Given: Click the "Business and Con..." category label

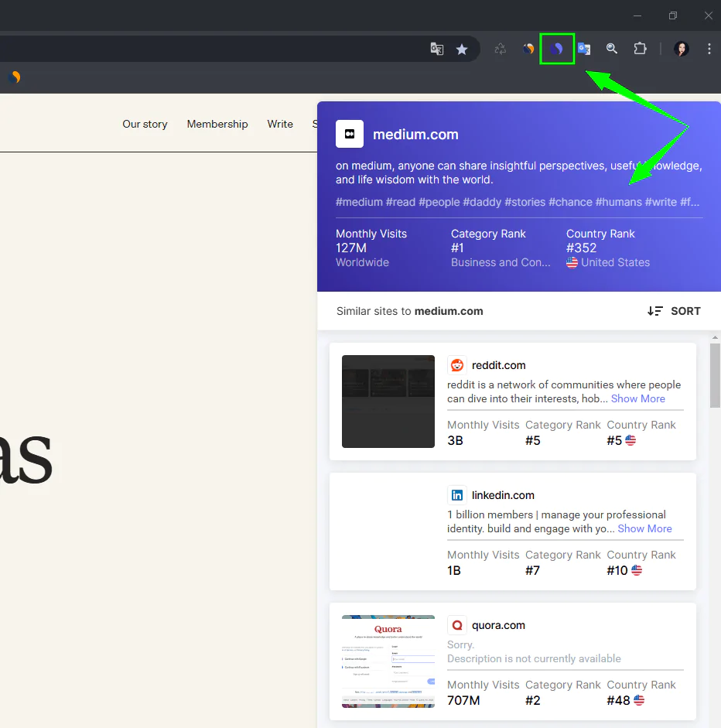Looking at the screenshot, I should (x=501, y=262).
